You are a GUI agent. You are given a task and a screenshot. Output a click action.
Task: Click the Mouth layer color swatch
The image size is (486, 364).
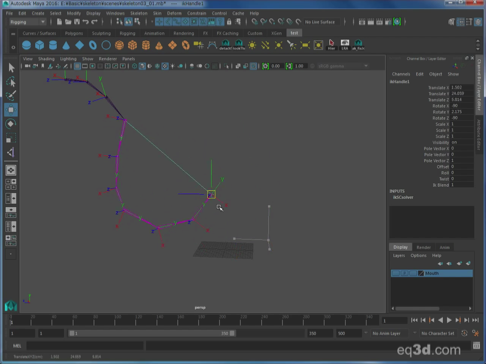[x=421, y=273]
